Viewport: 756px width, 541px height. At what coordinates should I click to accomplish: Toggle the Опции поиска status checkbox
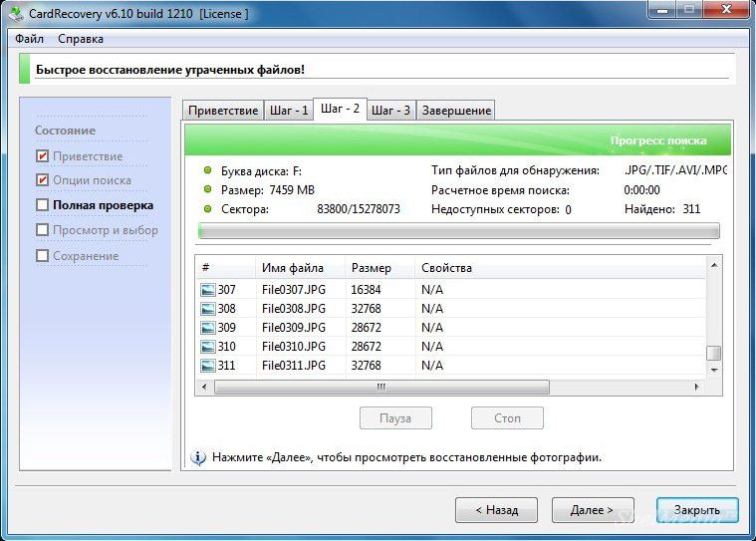[x=43, y=180]
